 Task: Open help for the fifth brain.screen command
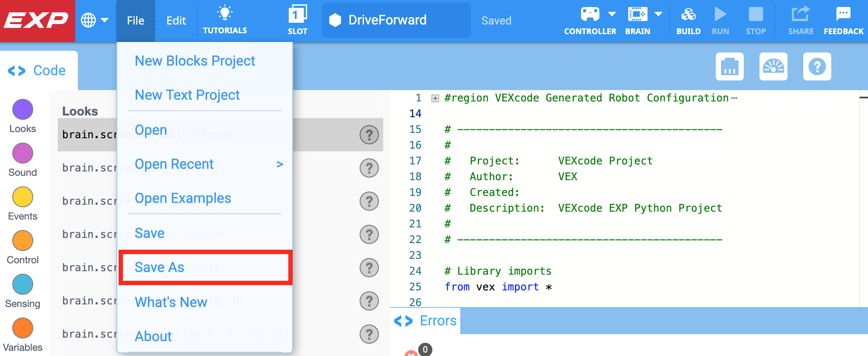tap(369, 268)
